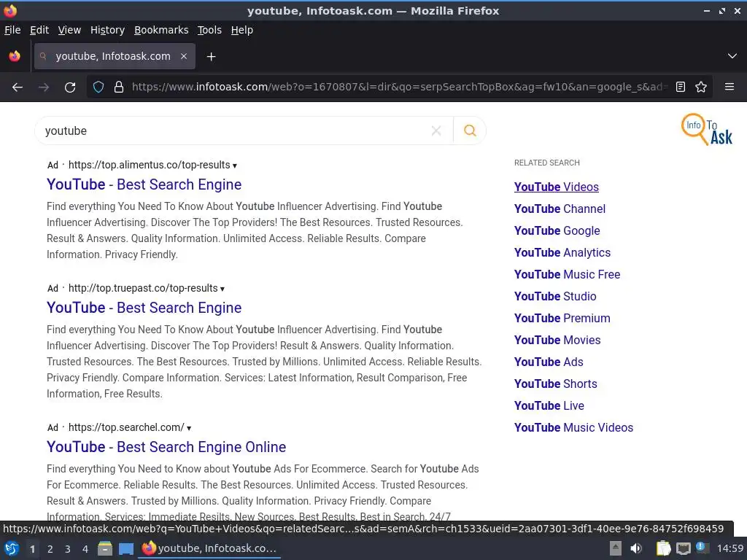This screenshot has height=560, width=747.
Task: Open the taskbar start menu icon
Action: (11, 548)
